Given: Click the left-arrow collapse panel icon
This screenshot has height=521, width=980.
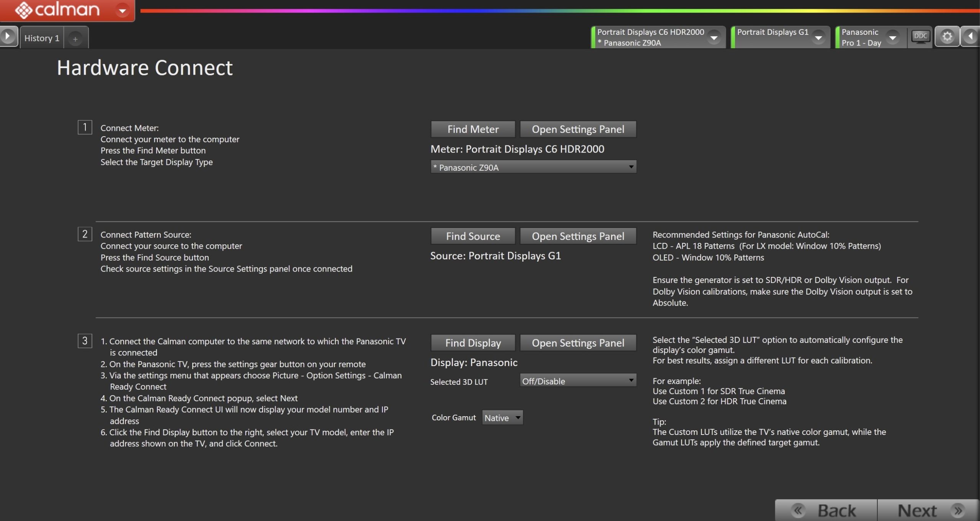Looking at the screenshot, I should tap(970, 37).
